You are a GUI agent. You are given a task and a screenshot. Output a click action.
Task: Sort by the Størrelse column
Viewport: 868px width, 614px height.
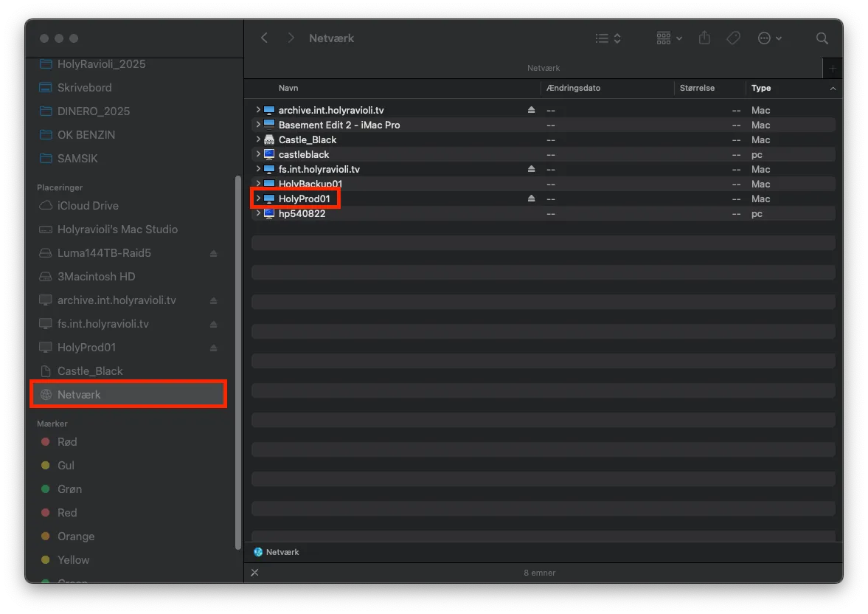pyautogui.click(x=697, y=88)
